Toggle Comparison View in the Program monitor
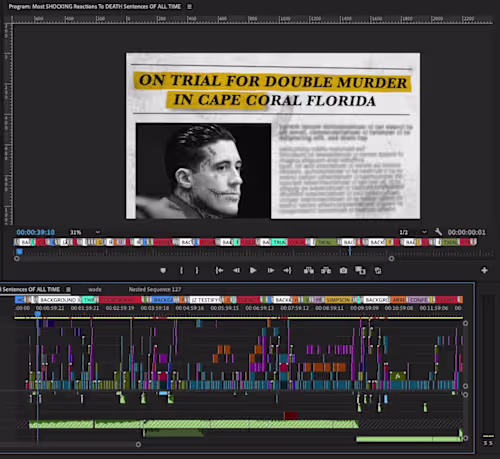 click(360, 271)
